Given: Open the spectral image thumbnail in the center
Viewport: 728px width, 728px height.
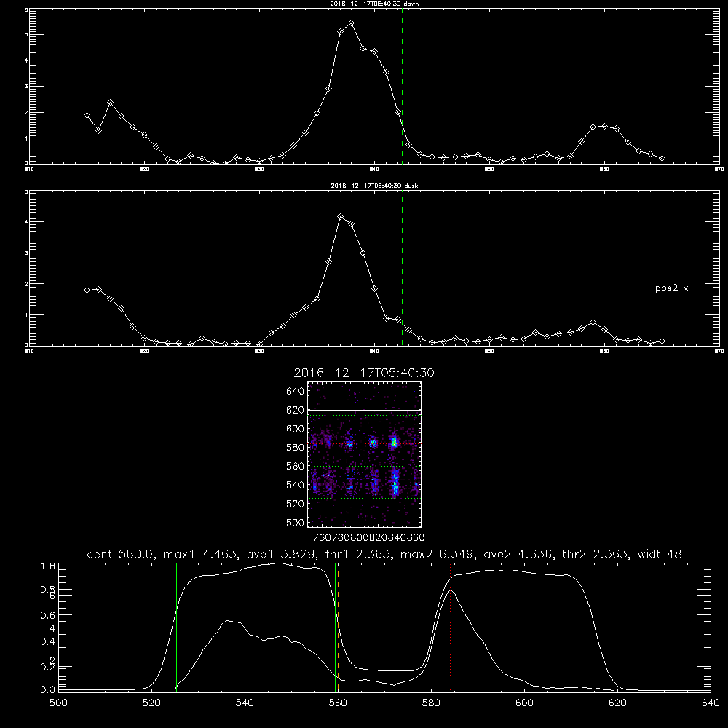Looking at the screenshot, I should click(x=365, y=454).
